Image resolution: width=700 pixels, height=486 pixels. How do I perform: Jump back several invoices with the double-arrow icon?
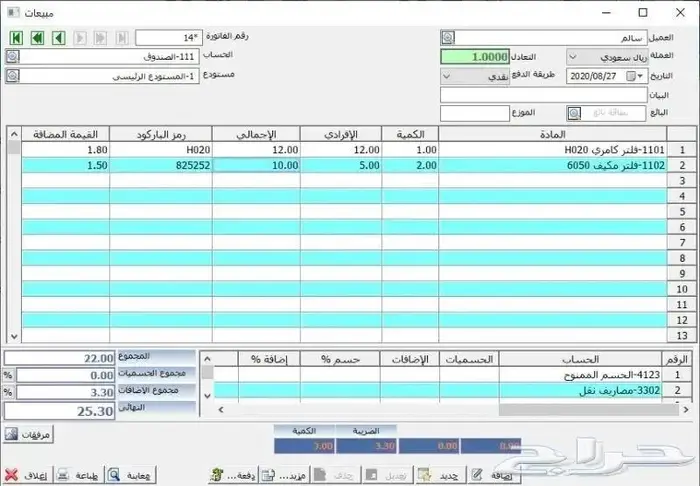(38, 38)
